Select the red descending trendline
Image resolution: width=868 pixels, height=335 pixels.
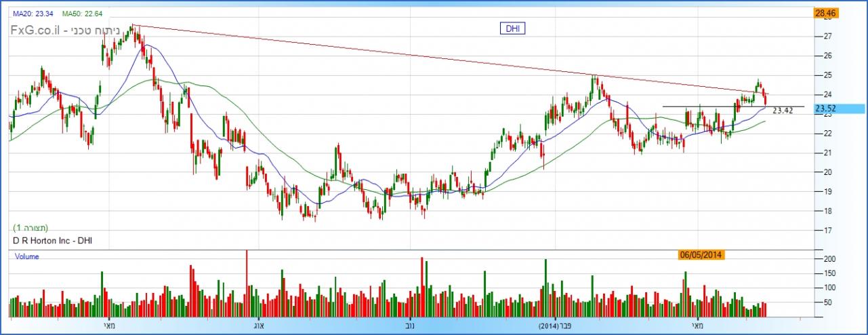407,56
